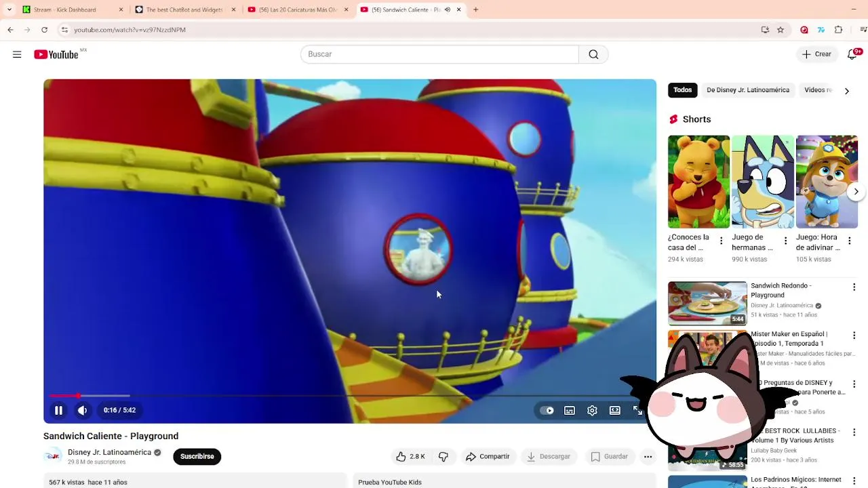Open the BEST ROCK LULLABIES video title

click(795, 436)
